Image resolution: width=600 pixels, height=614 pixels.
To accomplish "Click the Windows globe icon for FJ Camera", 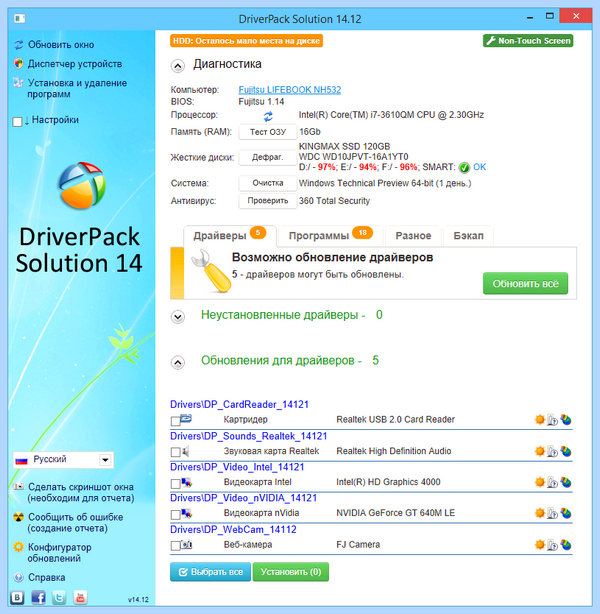I will (x=566, y=545).
